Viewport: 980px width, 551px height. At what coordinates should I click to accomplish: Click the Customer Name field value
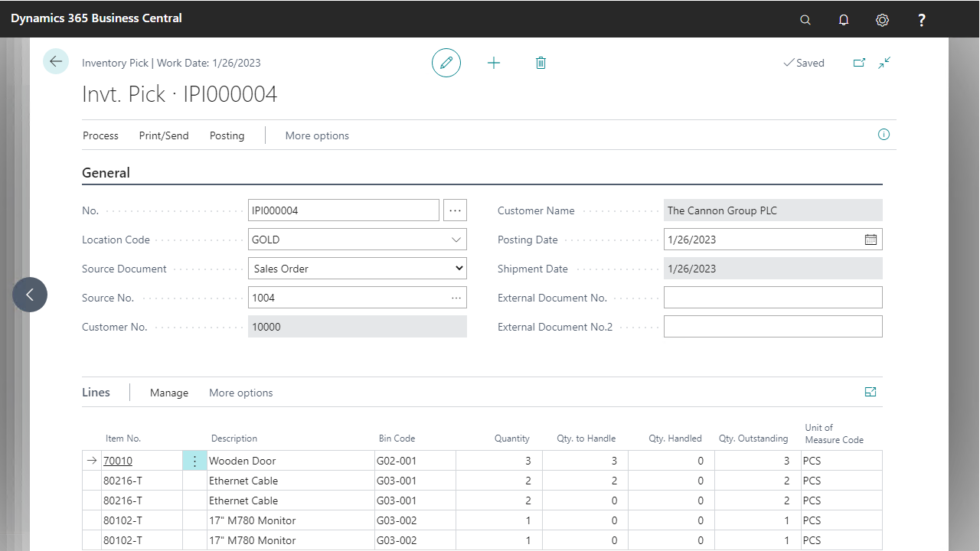(x=773, y=210)
